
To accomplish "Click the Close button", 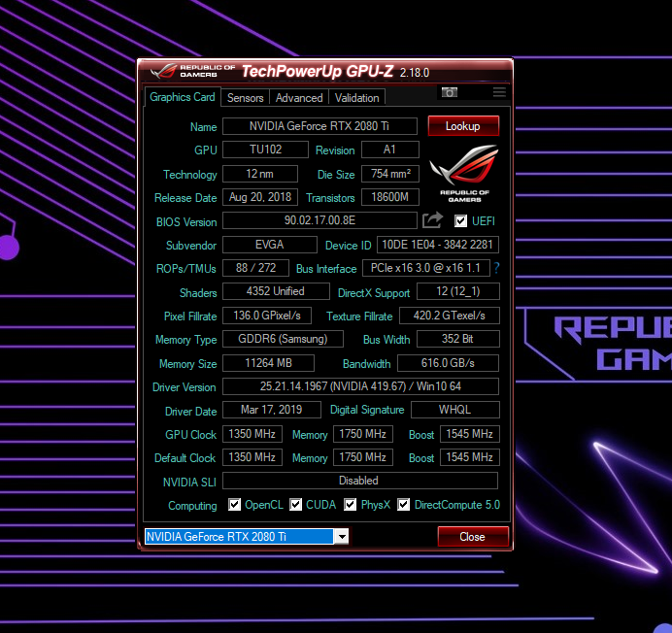I will tap(473, 537).
